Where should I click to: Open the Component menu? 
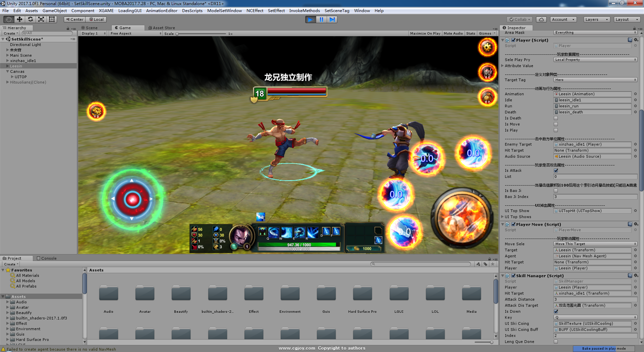[x=83, y=11]
